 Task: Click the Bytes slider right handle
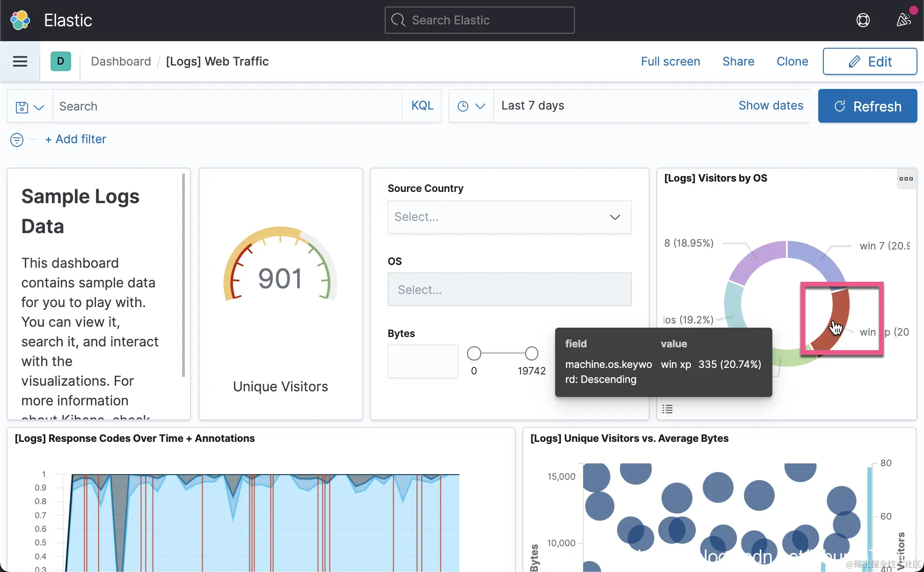pyautogui.click(x=531, y=353)
